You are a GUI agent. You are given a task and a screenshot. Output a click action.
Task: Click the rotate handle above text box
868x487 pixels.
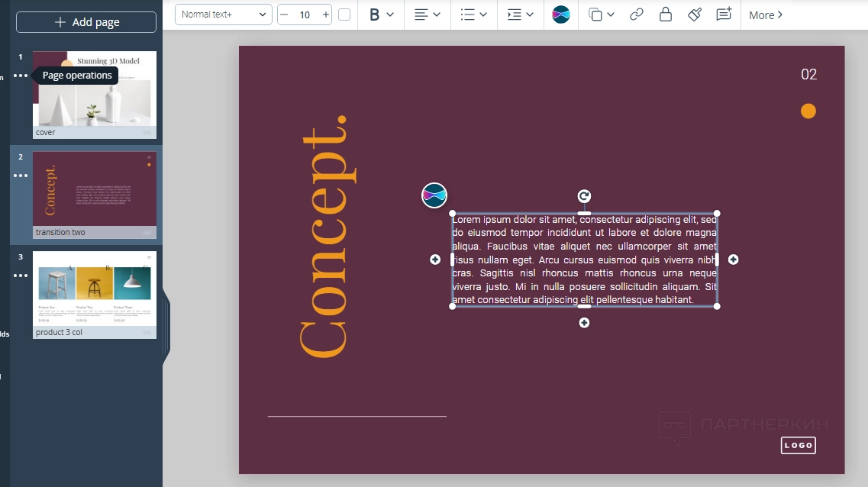pyautogui.click(x=584, y=196)
